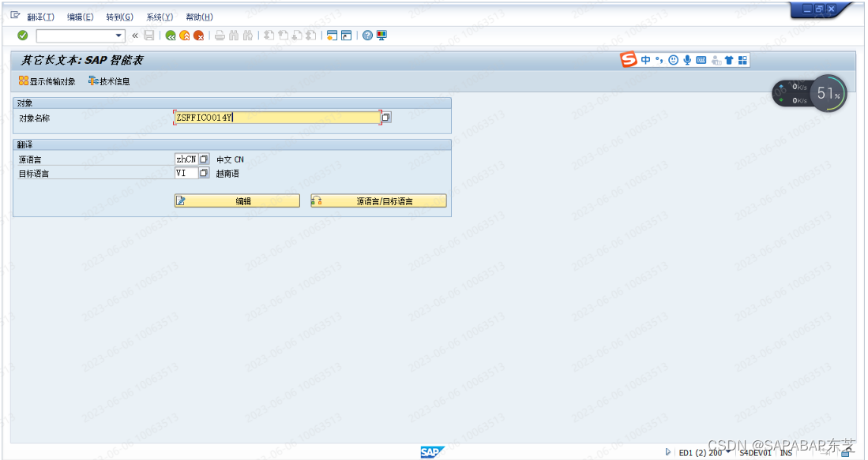Click the green Back icon
Screen dimensions: 868x460
(x=171, y=36)
